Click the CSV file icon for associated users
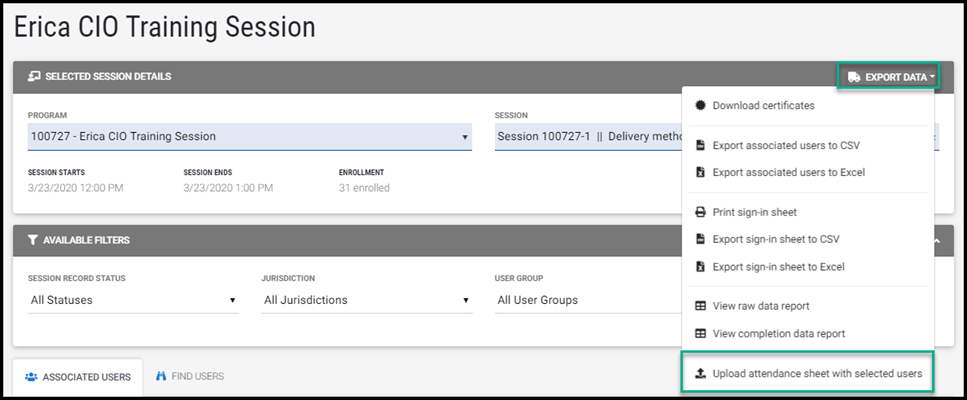Screen dimensions: 967x400 pos(700,146)
